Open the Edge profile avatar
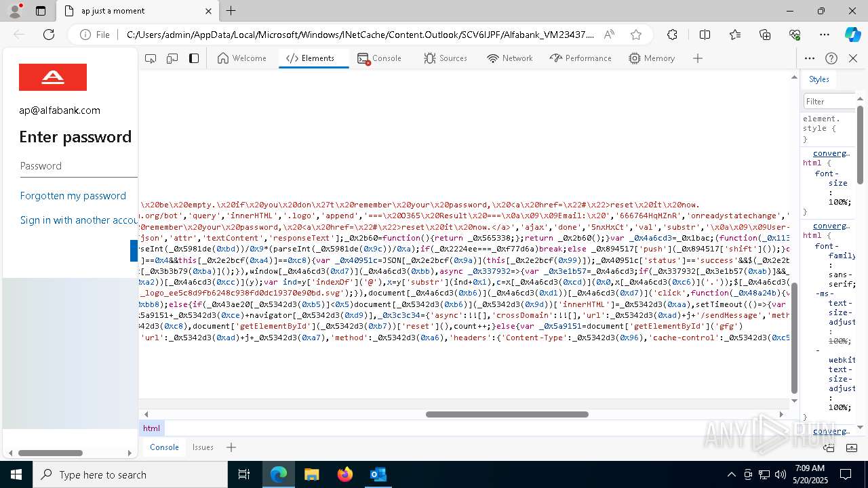Image resolution: width=868 pixels, height=488 pixels. [x=15, y=11]
